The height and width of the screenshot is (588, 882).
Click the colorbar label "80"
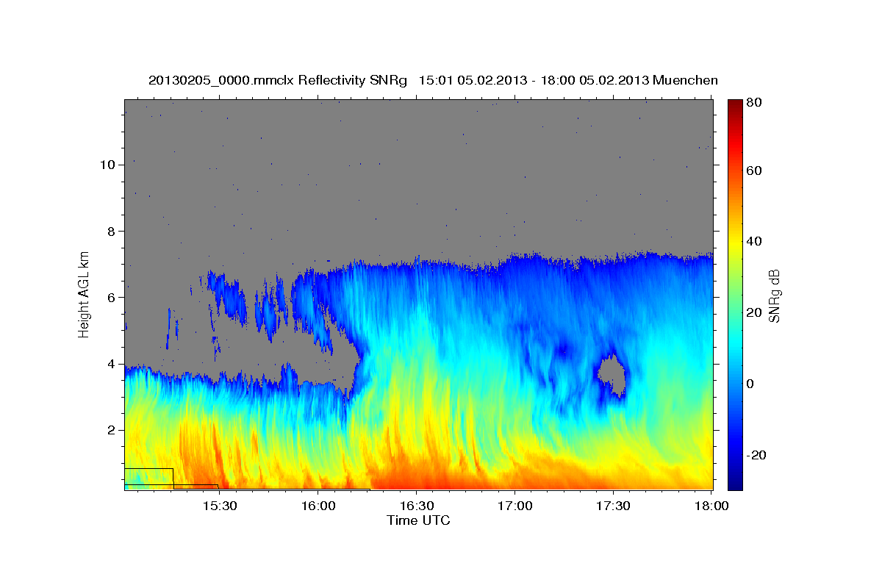click(x=754, y=103)
